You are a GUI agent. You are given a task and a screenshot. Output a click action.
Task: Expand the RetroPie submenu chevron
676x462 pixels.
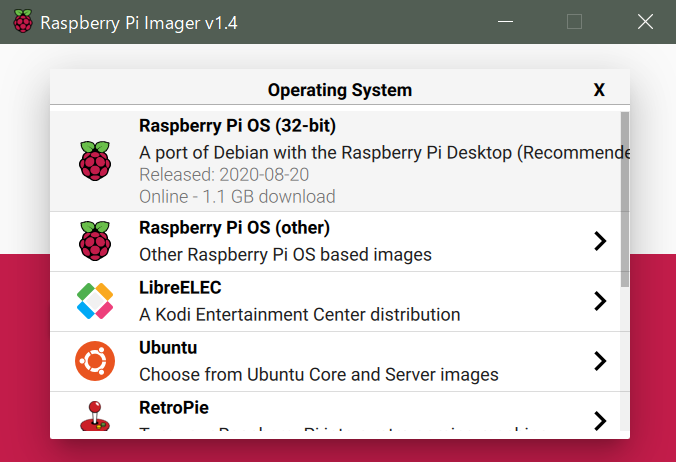click(600, 421)
